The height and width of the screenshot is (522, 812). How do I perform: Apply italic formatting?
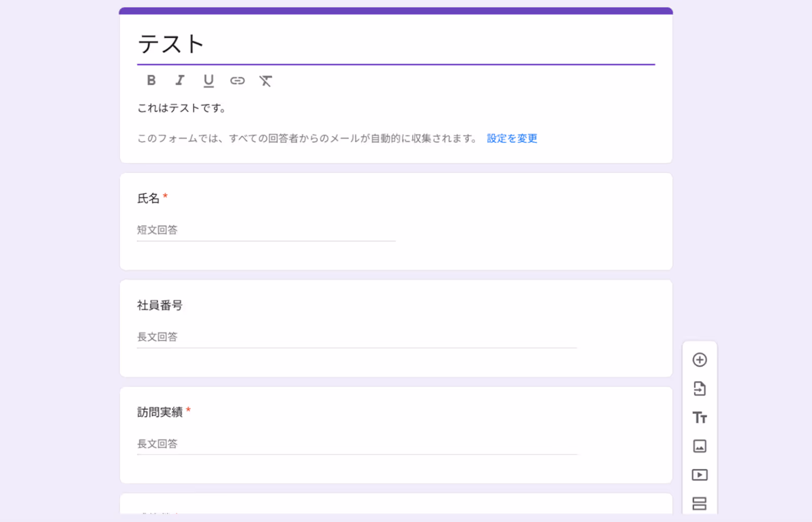180,80
